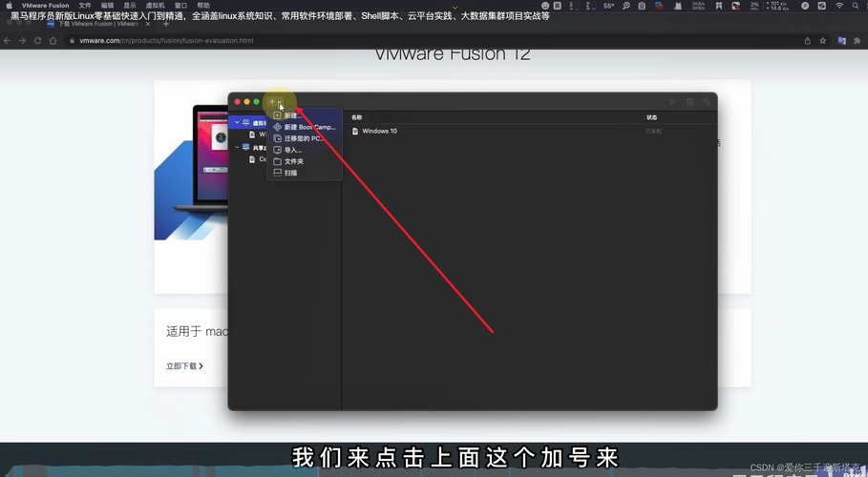Click the lock icon in address bar
The height and width of the screenshot is (477, 868).
[x=72, y=40]
